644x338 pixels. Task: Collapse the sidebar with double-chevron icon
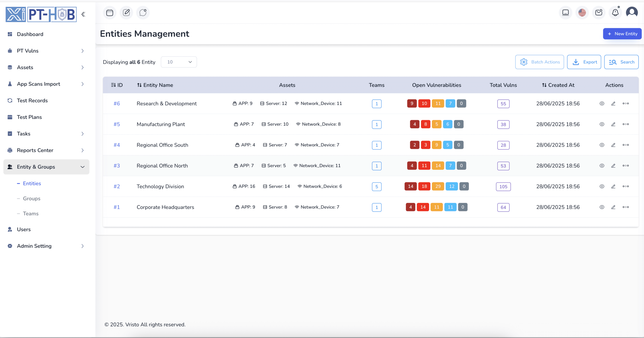pos(83,14)
